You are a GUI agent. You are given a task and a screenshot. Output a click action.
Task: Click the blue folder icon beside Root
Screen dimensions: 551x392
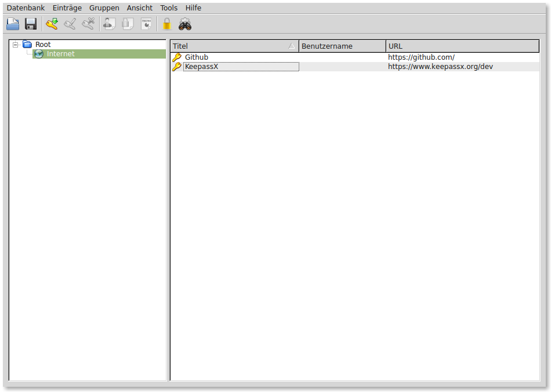[x=27, y=44]
